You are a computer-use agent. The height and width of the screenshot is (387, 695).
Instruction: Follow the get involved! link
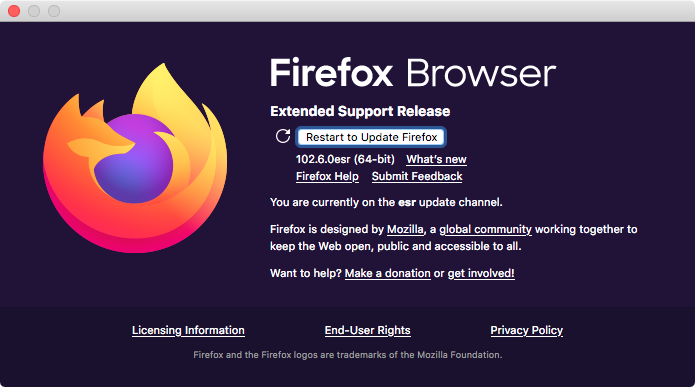(481, 273)
